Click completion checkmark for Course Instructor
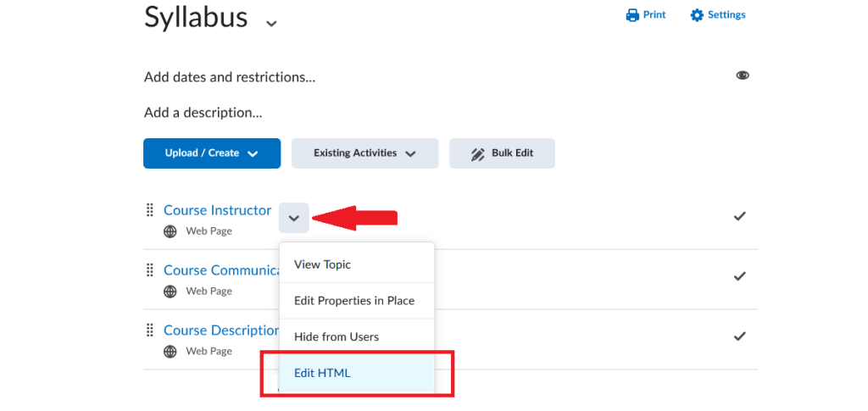 (739, 216)
